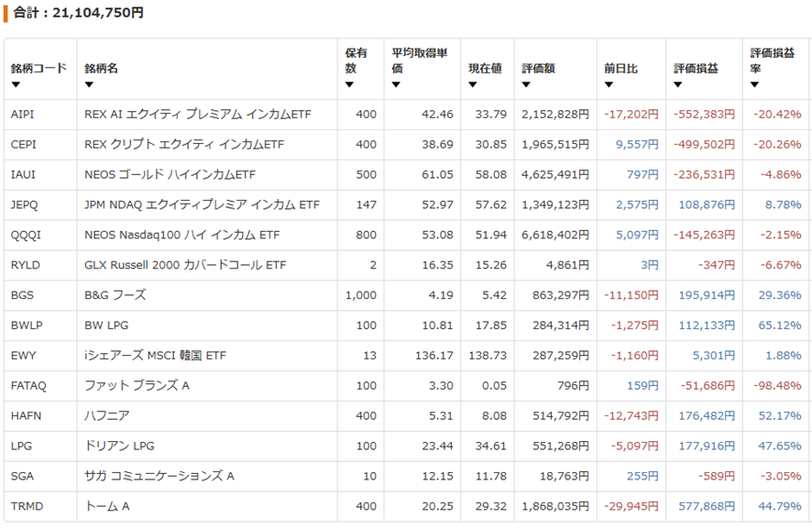Viewport: 812px width, 529px height.
Task: Open NEOS Nasdaq100 ハイ インカム ETF
Action: point(181,235)
